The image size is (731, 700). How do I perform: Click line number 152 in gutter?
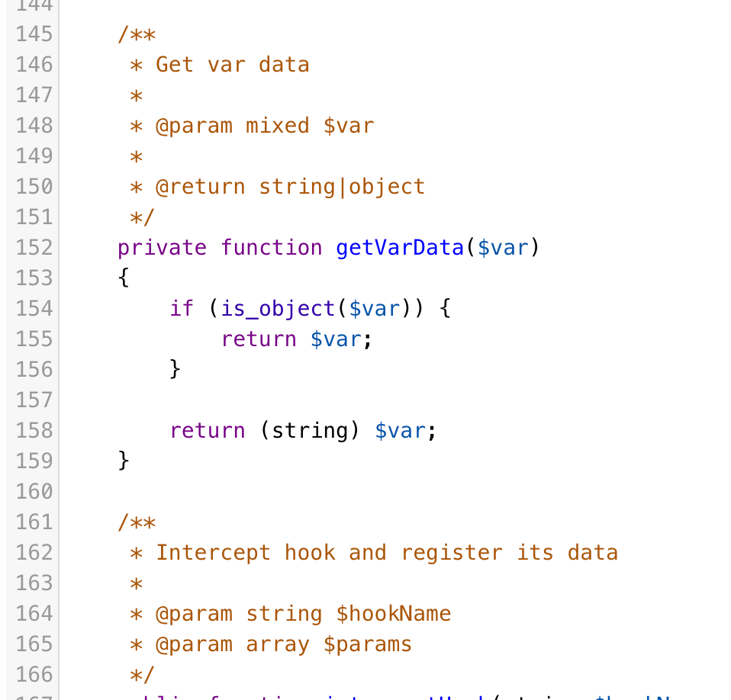(34, 247)
